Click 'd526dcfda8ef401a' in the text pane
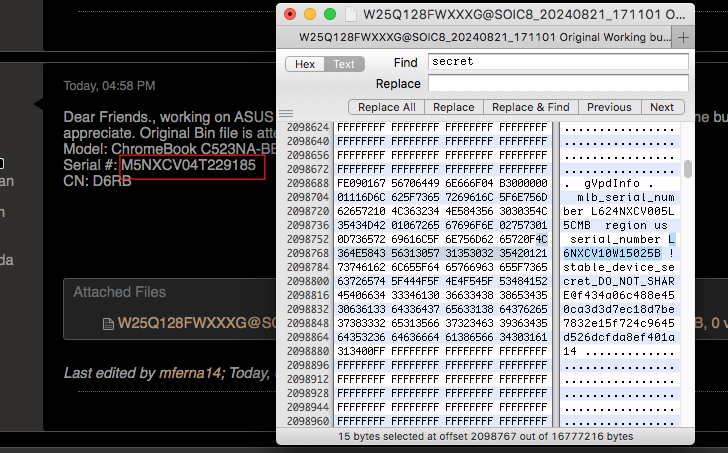The height and width of the screenshot is (453, 728). [619, 337]
